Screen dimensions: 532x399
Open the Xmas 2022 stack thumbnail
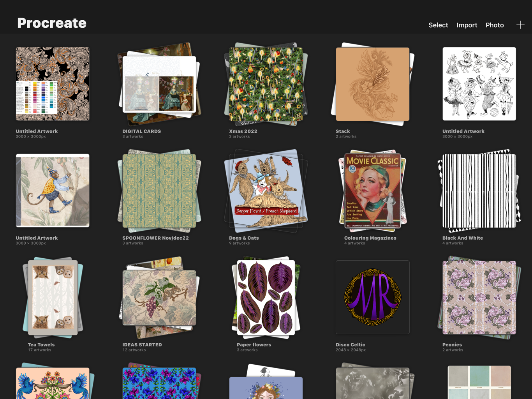point(266,84)
